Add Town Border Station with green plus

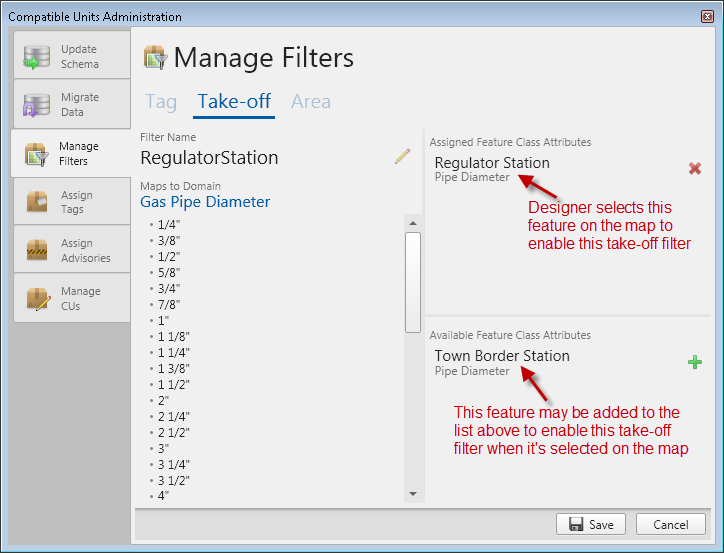coord(695,362)
